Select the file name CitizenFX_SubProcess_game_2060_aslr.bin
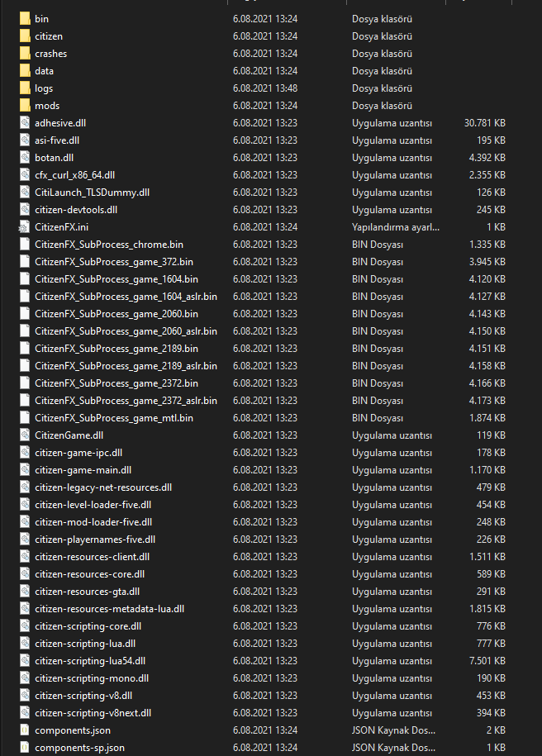The width and height of the screenshot is (542, 756). 126,331
